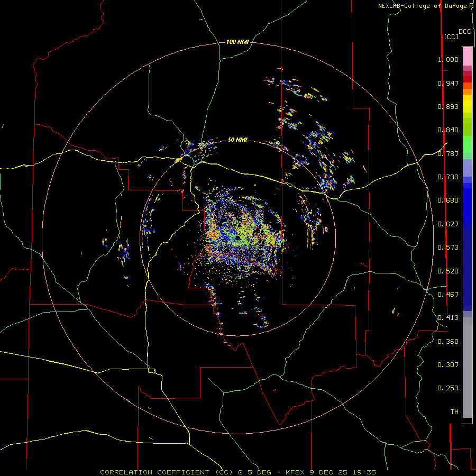Click the 0.520 scale value
The width and height of the screenshot is (476, 476).
(448, 271)
